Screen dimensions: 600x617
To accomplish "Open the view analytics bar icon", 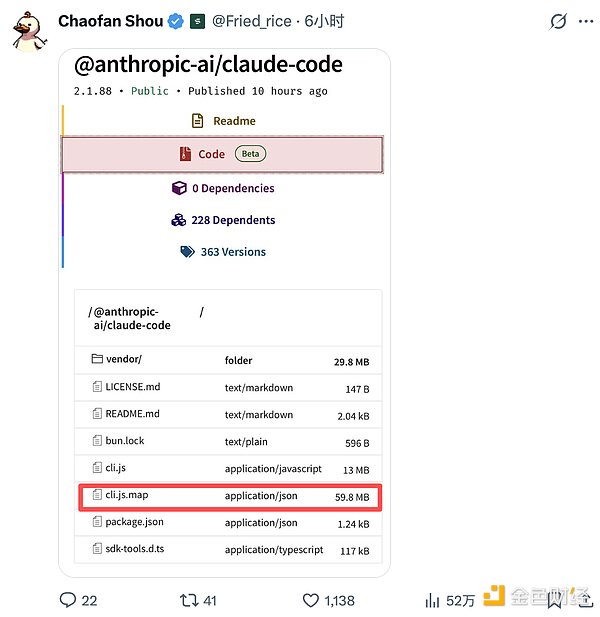I will click(x=433, y=600).
